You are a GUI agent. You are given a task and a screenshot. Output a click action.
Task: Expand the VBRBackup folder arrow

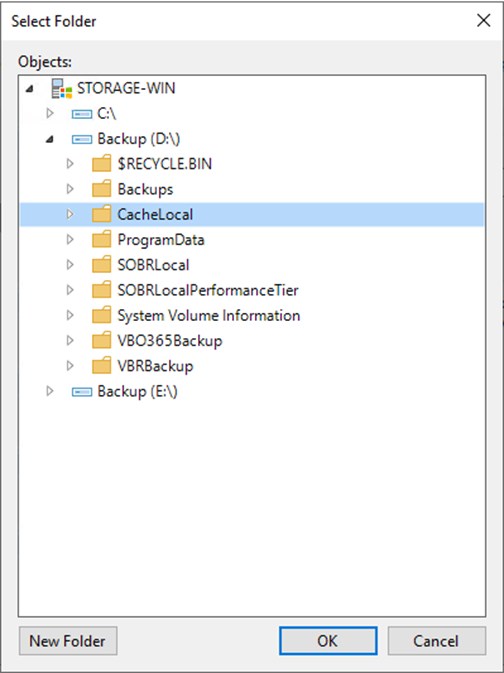coord(70,366)
